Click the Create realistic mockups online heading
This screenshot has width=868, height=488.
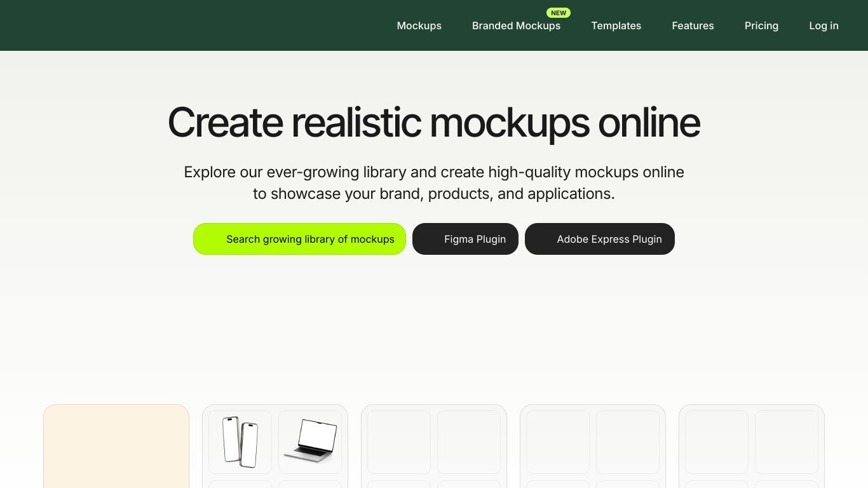coord(434,122)
